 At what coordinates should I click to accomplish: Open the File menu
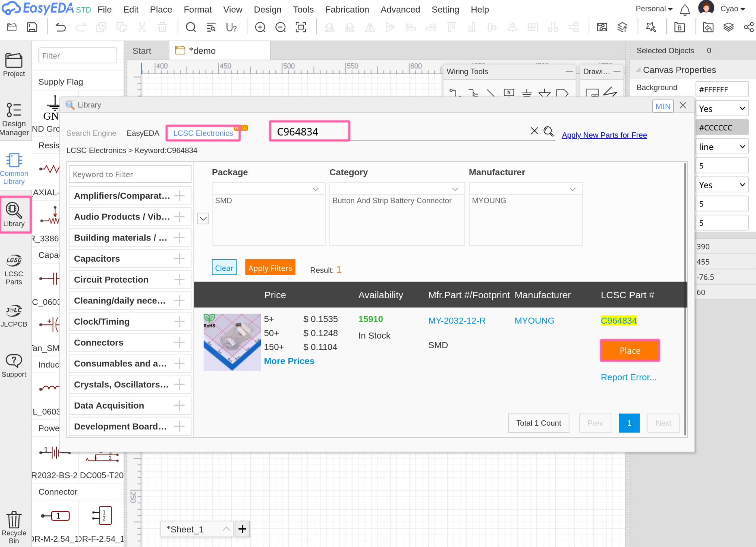[105, 9]
